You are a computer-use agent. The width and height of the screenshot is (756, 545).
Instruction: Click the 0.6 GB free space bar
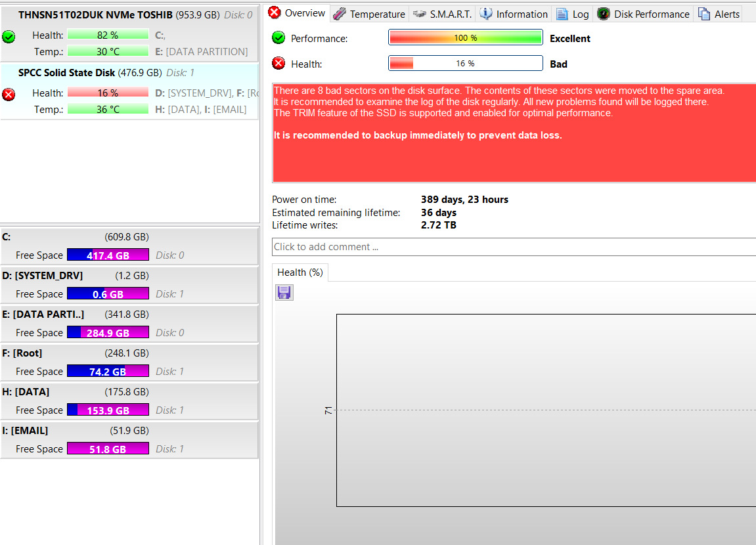click(x=108, y=294)
